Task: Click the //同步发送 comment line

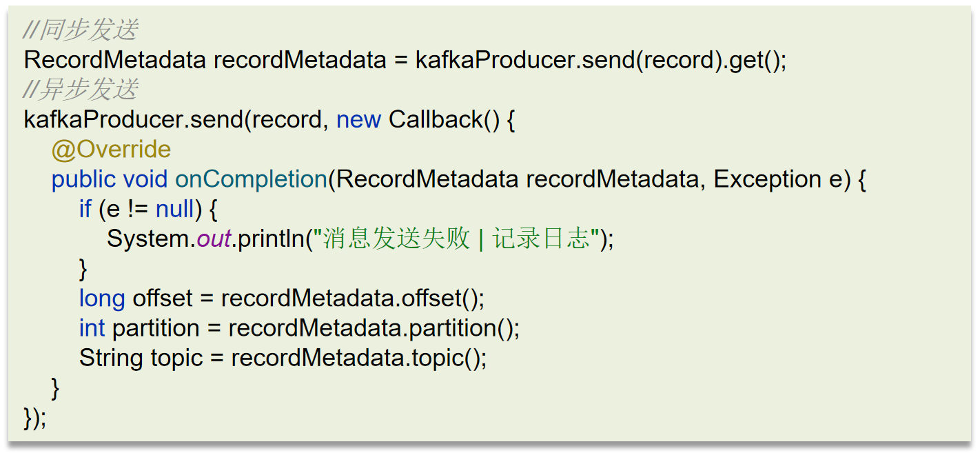Action: click(81, 30)
